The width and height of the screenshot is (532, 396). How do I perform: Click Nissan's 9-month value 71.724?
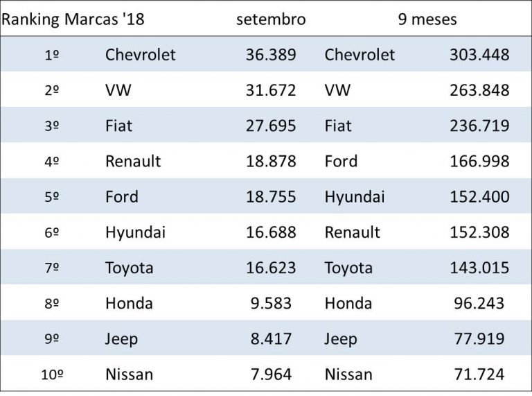[479, 375]
